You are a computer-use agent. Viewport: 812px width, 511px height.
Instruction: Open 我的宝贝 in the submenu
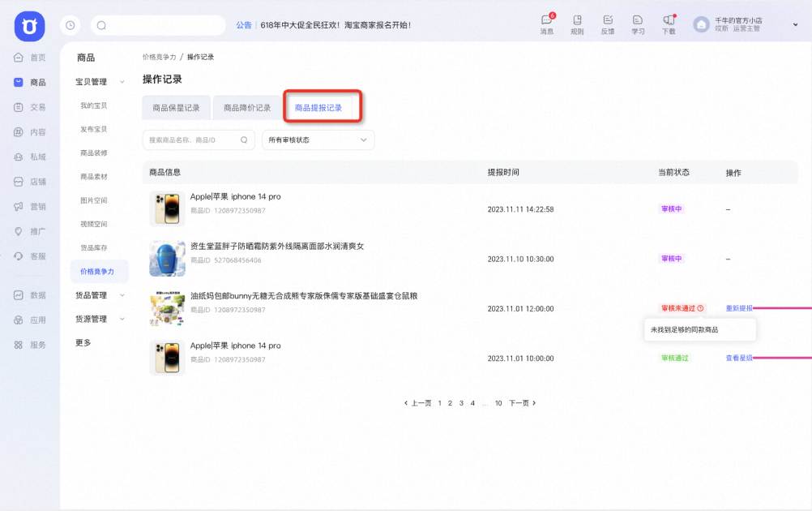pos(94,105)
